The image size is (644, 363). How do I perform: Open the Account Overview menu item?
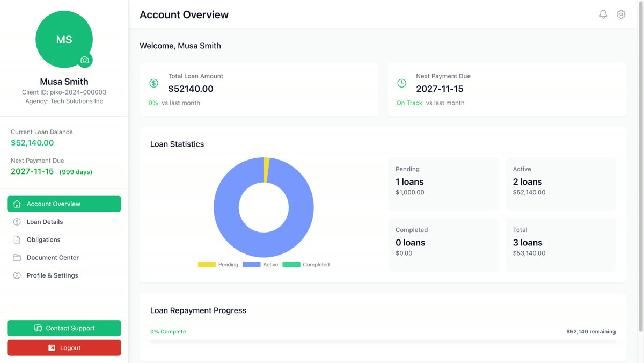tap(64, 204)
